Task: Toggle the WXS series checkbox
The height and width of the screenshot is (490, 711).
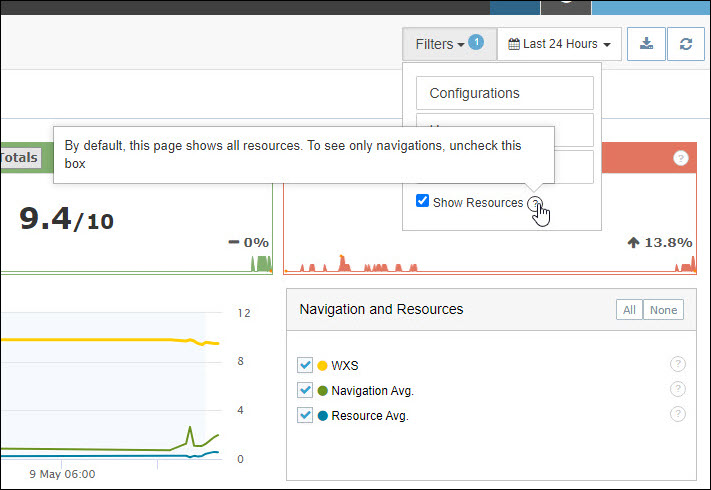Action: (x=306, y=365)
